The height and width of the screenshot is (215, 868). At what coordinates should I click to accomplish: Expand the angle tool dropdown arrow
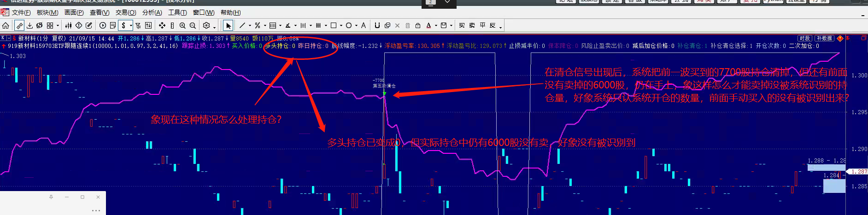click(296, 25)
